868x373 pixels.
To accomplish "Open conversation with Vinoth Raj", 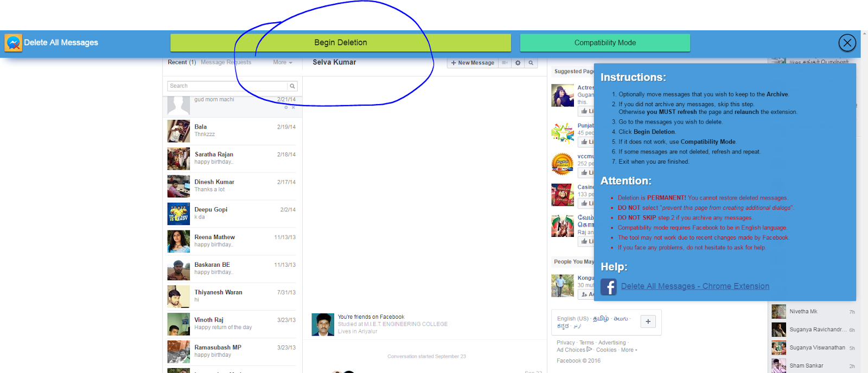I will click(232, 325).
